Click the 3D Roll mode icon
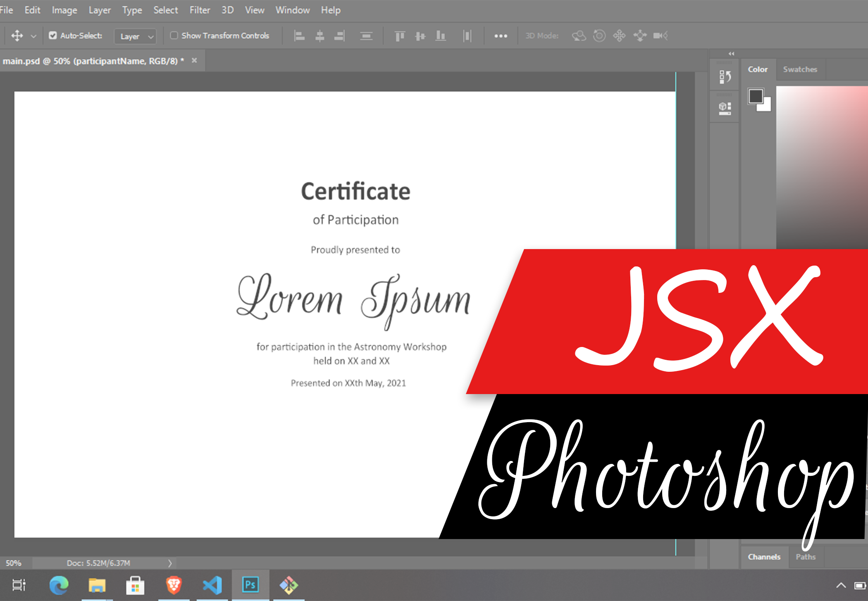 click(x=599, y=36)
